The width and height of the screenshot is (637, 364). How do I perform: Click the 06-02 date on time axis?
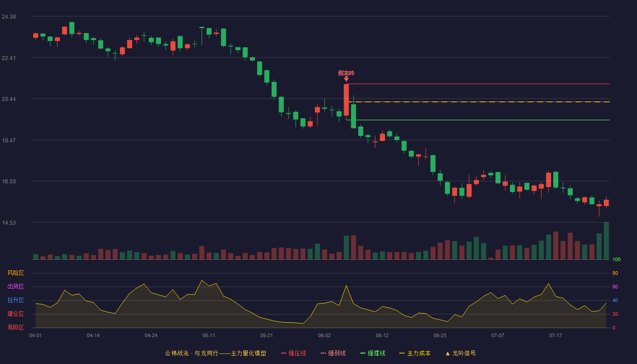pos(324,335)
